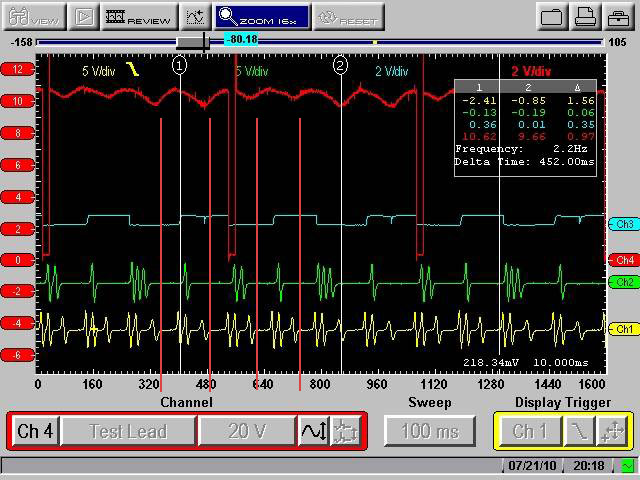Click the cyan 2 V/div label
The height and width of the screenshot is (480, 640).
point(391,72)
